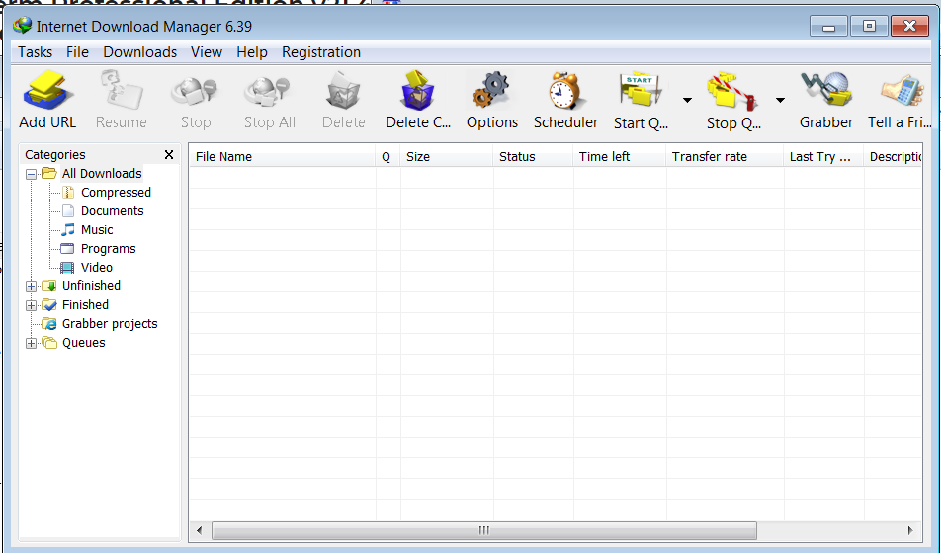Image resolution: width=946 pixels, height=560 pixels.
Task: Click the horizontal scrollbar right arrow
Action: pyautogui.click(x=909, y=530)
